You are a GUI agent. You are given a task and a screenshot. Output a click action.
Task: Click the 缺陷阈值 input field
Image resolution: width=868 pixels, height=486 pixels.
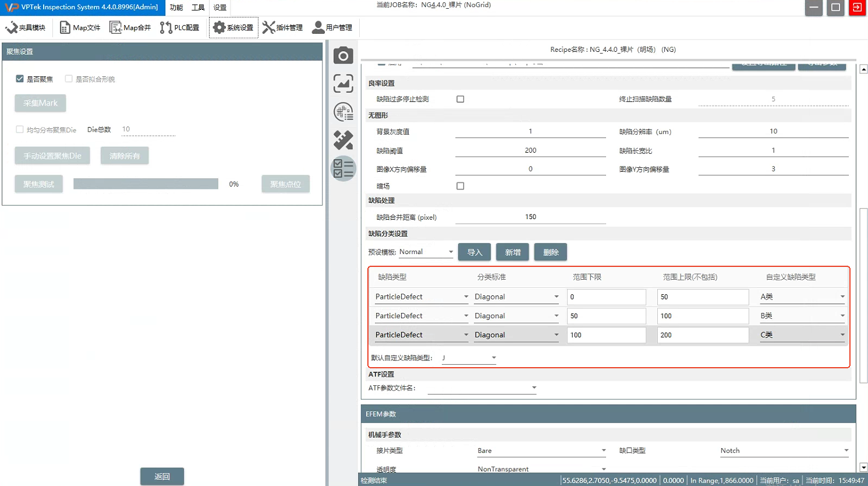point(530,150)
